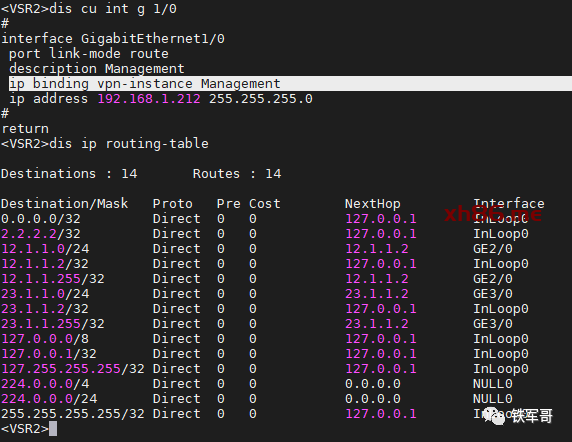Click the 'NextHop' column header
The width and height of the screenshot is (572, 442).
point(372,203)
